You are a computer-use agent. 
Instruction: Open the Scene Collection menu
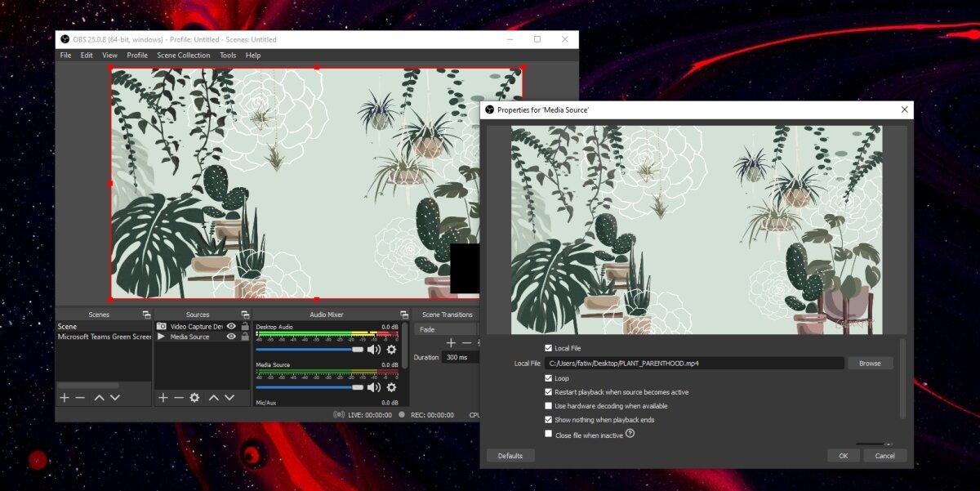pos(183,55)
